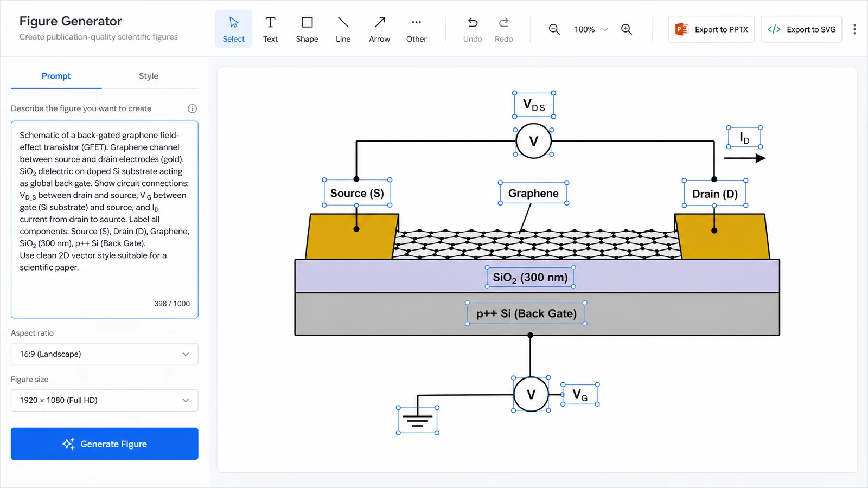The height and width of the screenshot is (488, 868).
Task: Click the 398 / 1000 character counter
Action: [172, 304]
